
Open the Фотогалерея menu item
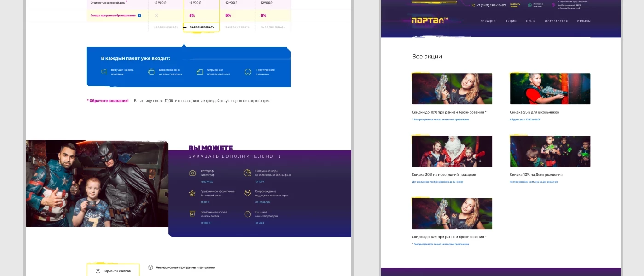556,21
